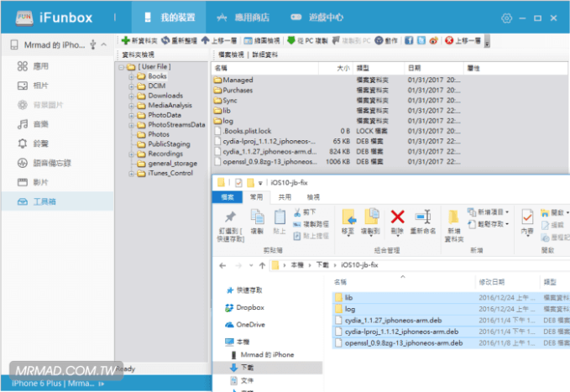
Task: Sort iFunbox files by 大小 column
Action: pos(335,68)
